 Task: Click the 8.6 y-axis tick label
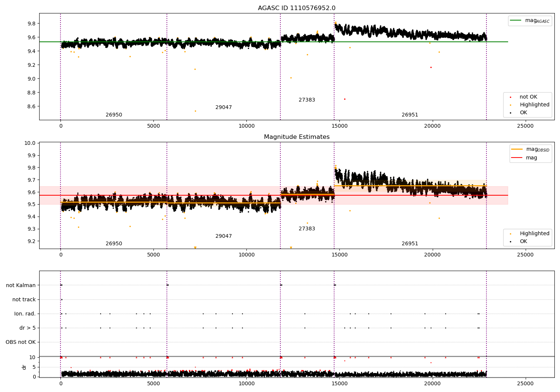pyautogui.click(x=31, y=106)
